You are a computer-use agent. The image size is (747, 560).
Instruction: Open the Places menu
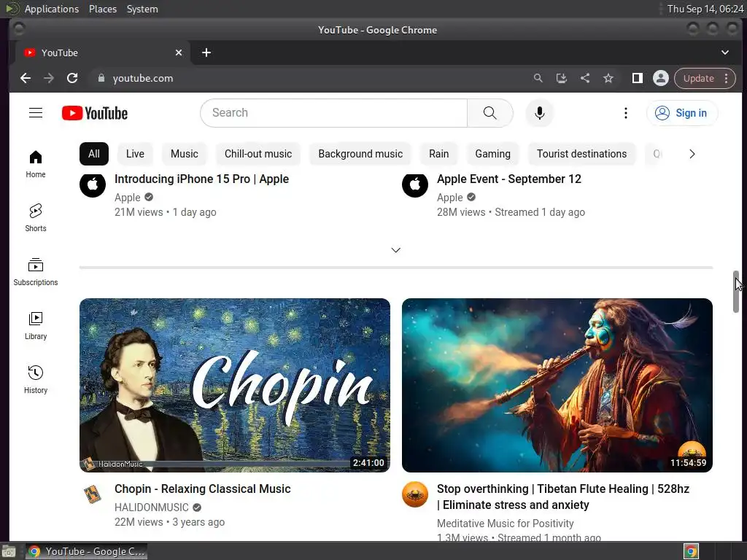(102, 9)
